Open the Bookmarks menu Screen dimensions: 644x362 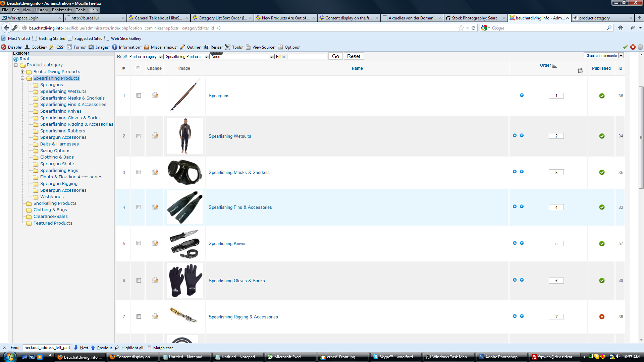tap(62, 10)
